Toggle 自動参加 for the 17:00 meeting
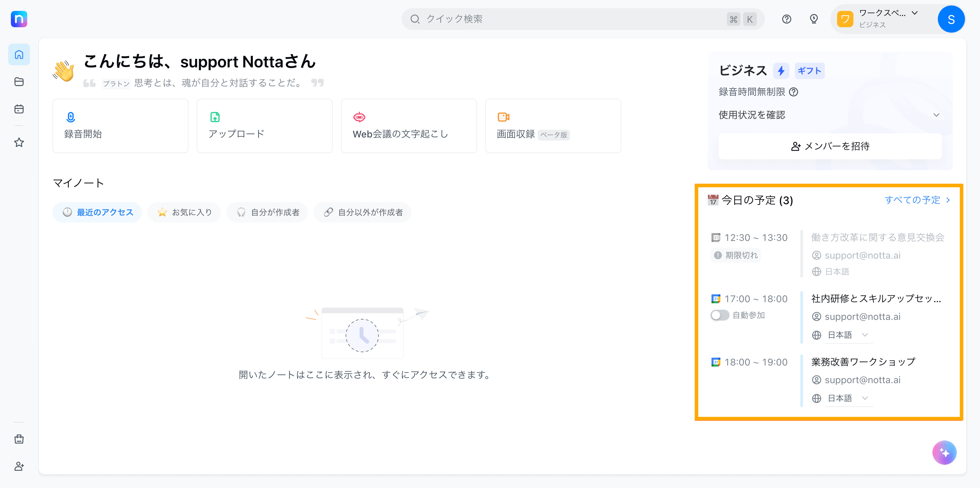980x488 pixels. (719, 315)
